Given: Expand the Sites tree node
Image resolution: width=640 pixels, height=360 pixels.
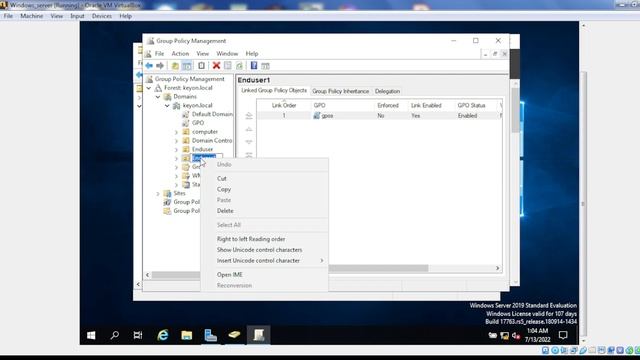Looking at the screenshot, I should (x=158, y=193).
